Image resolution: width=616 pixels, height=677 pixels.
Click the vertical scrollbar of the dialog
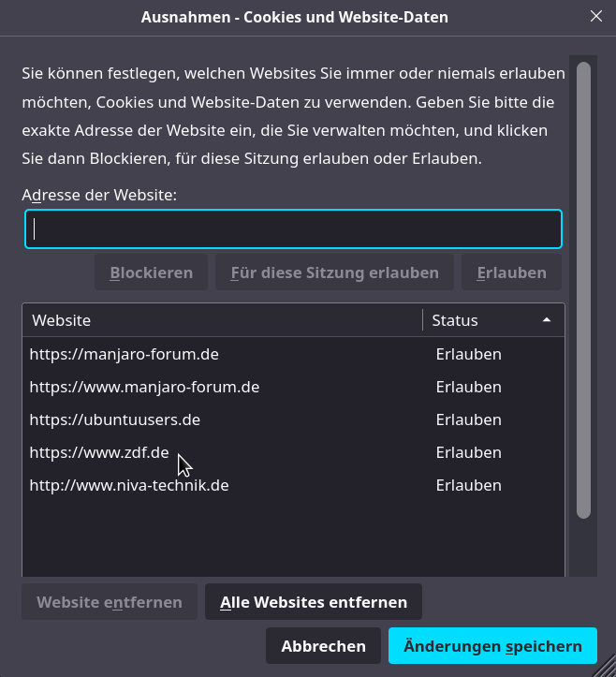583,290
